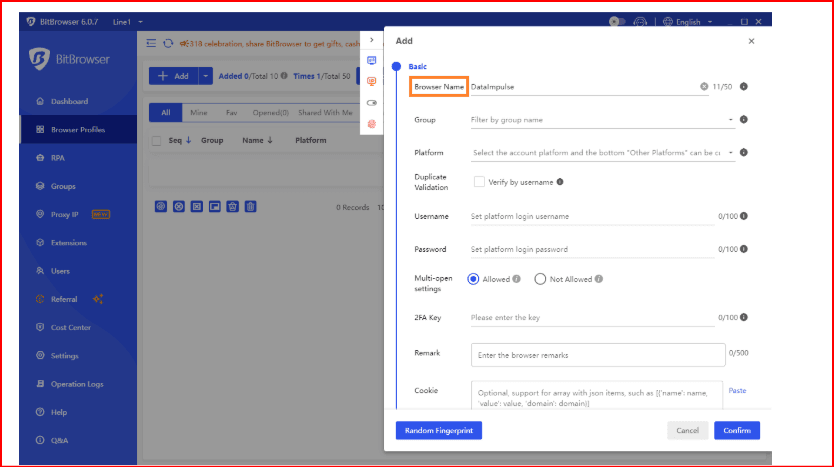Tick the select-all checkbox beside Seq
Image resolution: width=834 pixels, height=467 pixels.
[156, 141]
